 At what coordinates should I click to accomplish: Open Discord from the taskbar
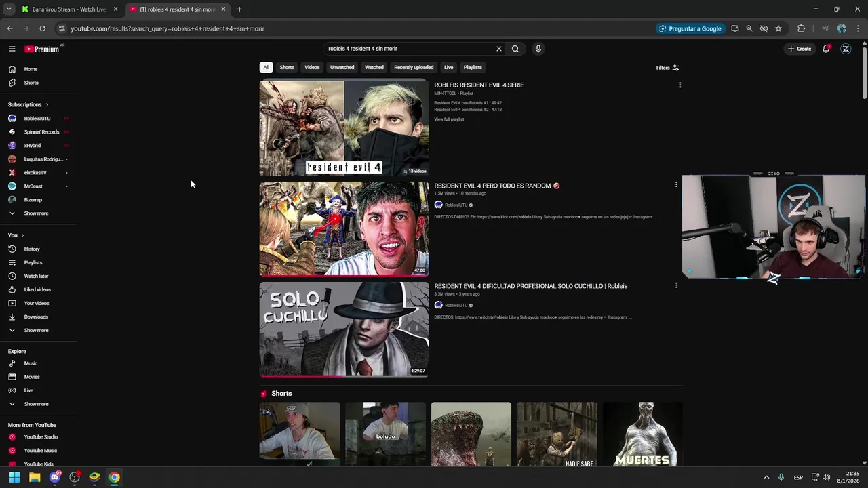click(55, 477)
